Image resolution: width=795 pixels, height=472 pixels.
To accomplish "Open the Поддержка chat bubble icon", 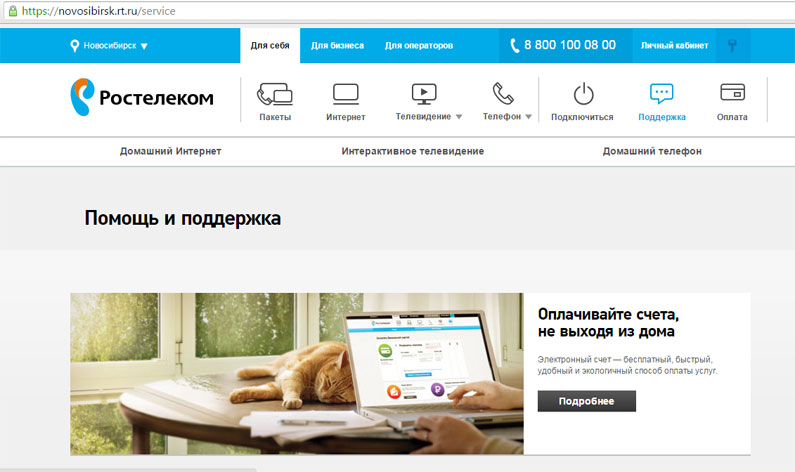I will 661,95.
